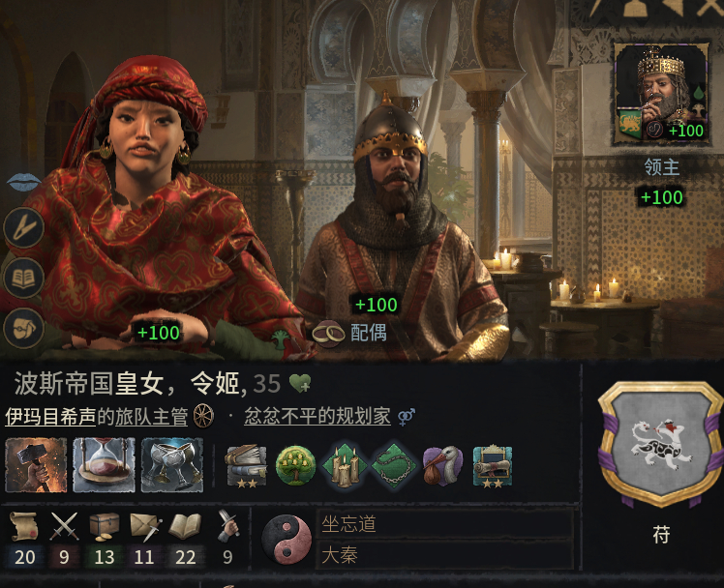Select the hammer and fist trait icon
The width and height of the screenshot is (724, 588).
[36, 465]
